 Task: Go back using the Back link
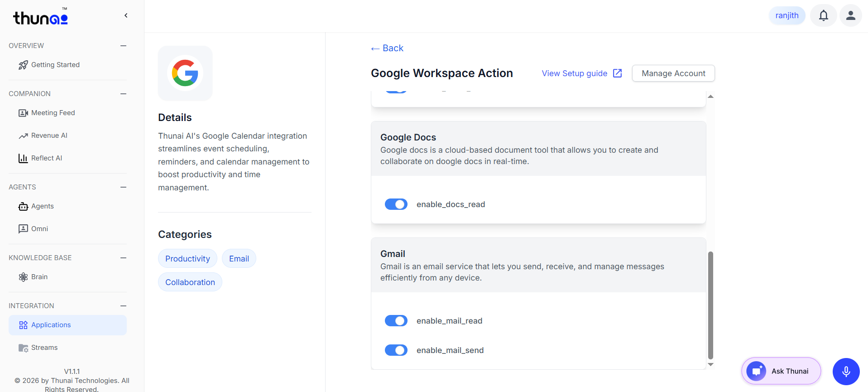(387, 48)
